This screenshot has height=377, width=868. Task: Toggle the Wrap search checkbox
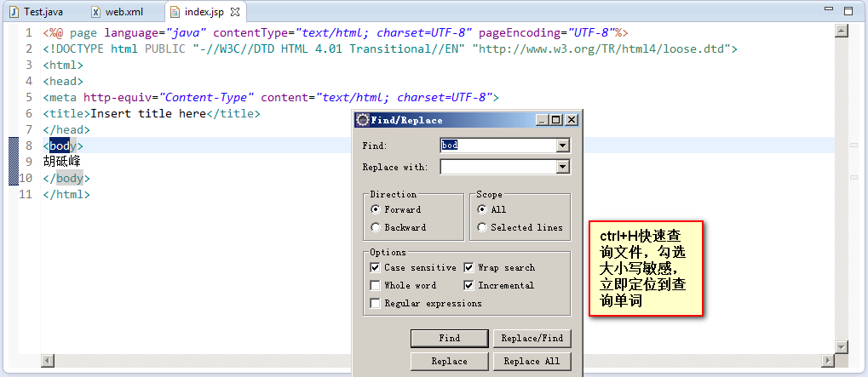coord(469,267)
